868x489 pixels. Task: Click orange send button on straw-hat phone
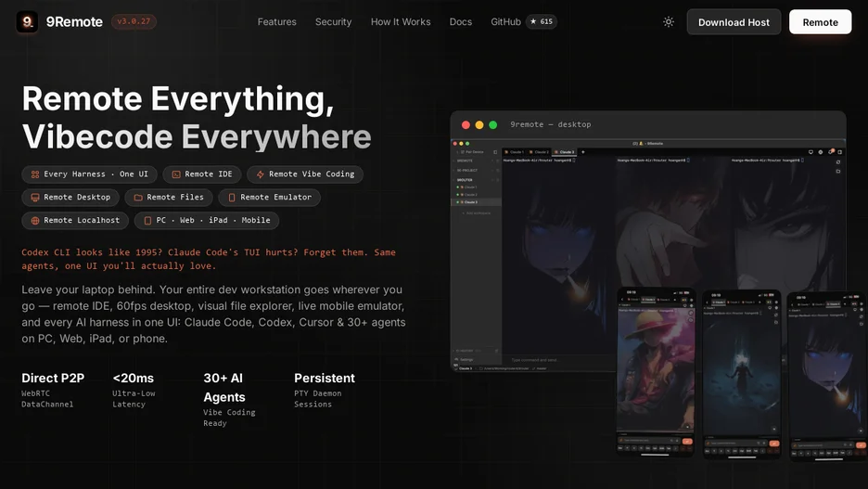[x=687, y=442]
